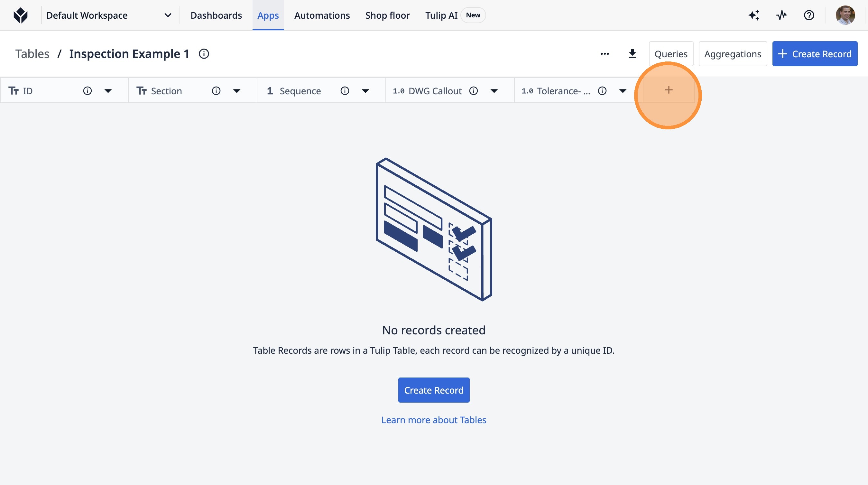Open the ID column dropdown arrow
The width and height of the screenshot is (868, 485).
pyautogui.click(x=108, y=91)
